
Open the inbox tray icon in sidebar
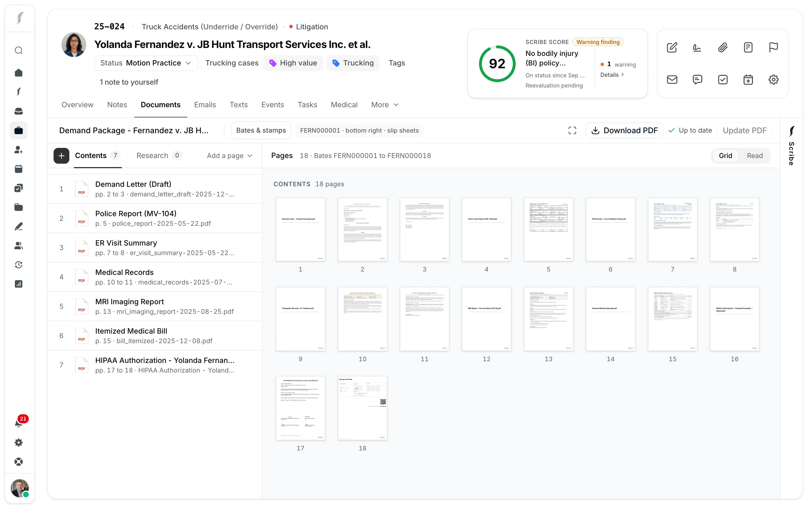coord(19,111)
